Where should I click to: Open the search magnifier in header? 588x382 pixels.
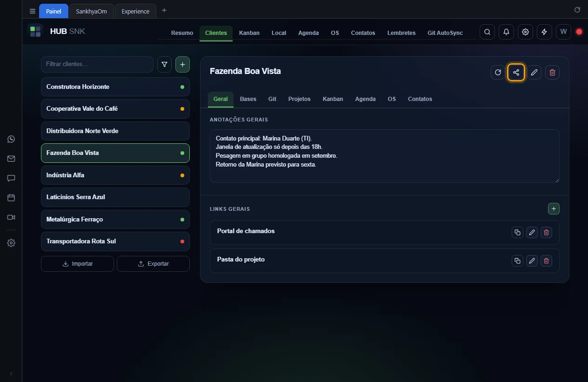[x=487, y=32]
